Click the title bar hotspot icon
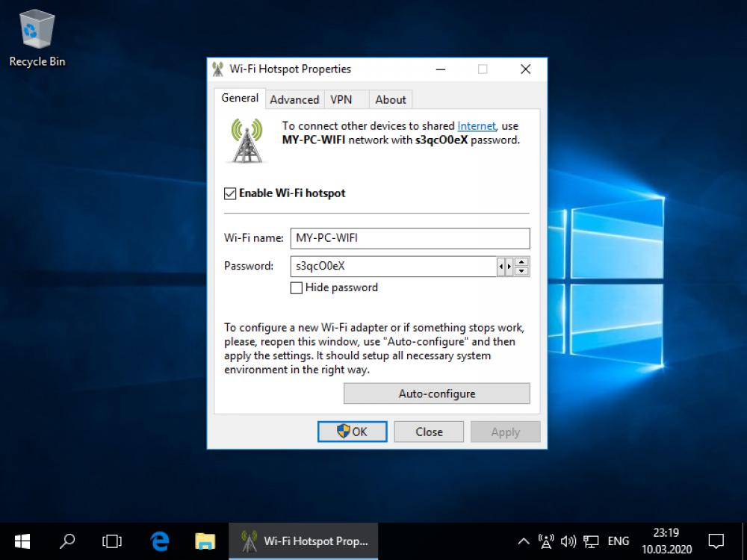This screenshot has width=747, height=560. [x=217, y=69]
